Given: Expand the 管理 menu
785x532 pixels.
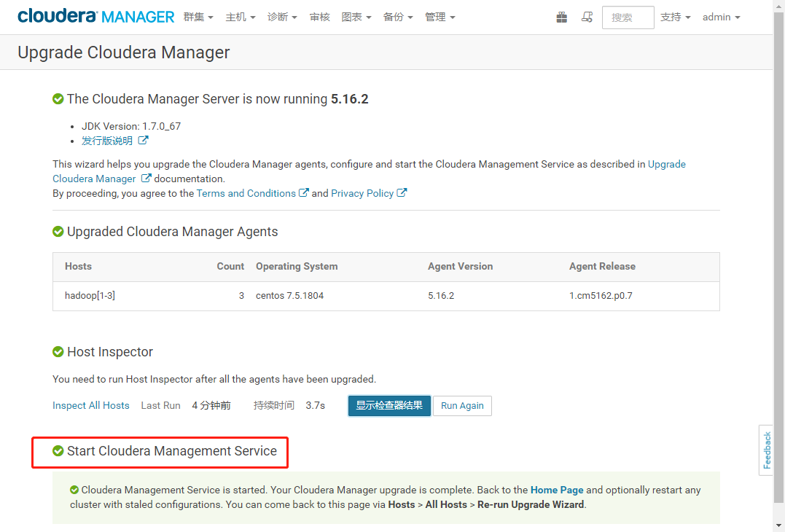Looking at the screenshot, I should pyautogui.click(x=440, y=17).
